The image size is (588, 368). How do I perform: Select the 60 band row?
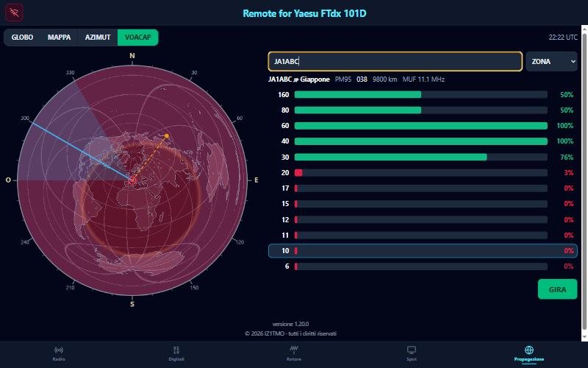pos(423,126)
